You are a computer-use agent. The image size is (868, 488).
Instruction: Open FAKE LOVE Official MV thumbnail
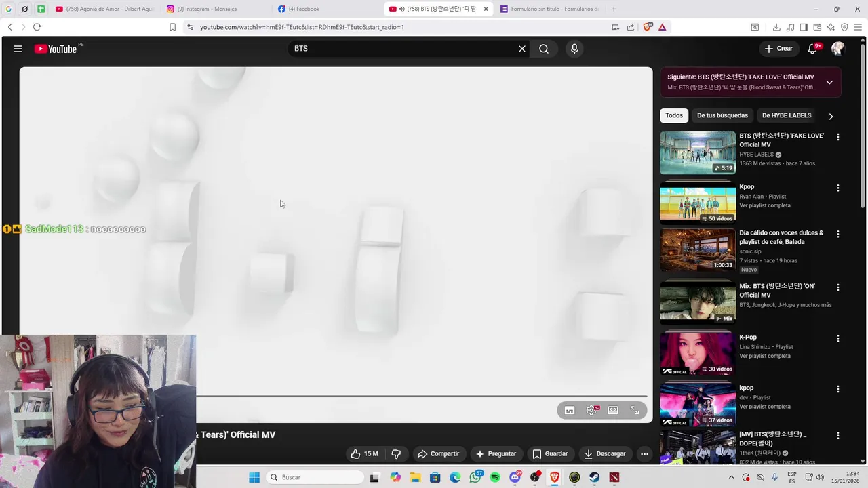698,152
